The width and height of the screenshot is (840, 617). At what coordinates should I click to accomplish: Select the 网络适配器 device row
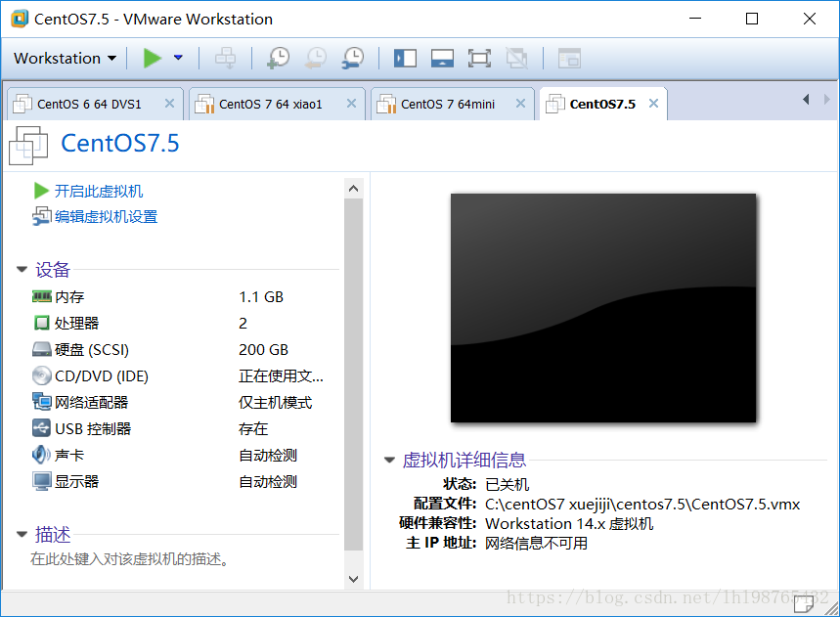[x=185, y=402]
